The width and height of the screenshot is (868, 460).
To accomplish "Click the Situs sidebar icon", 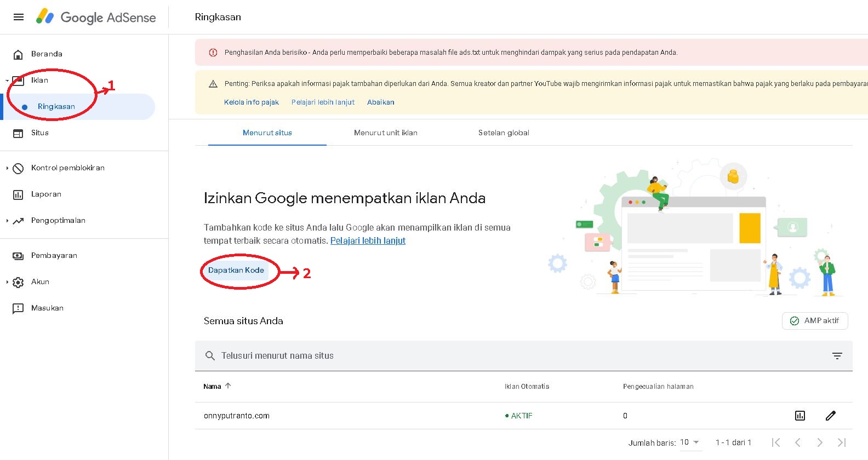I will pos(18,133).
